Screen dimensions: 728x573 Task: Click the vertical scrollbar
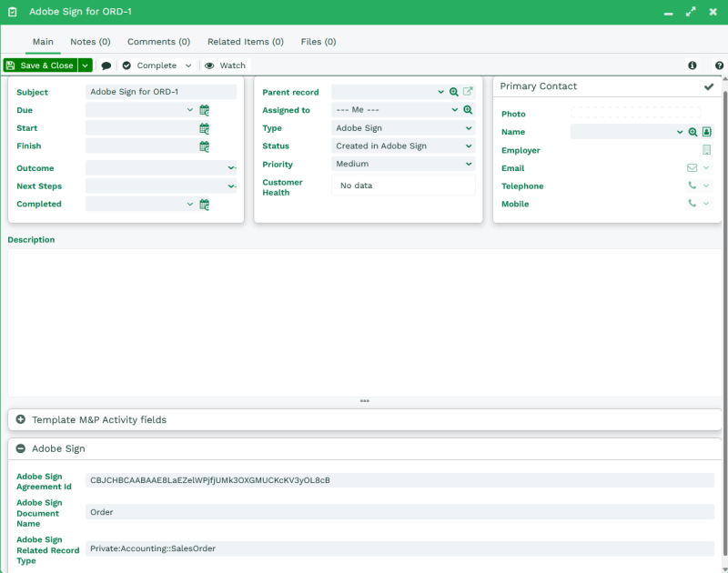(x=724, y=325)
